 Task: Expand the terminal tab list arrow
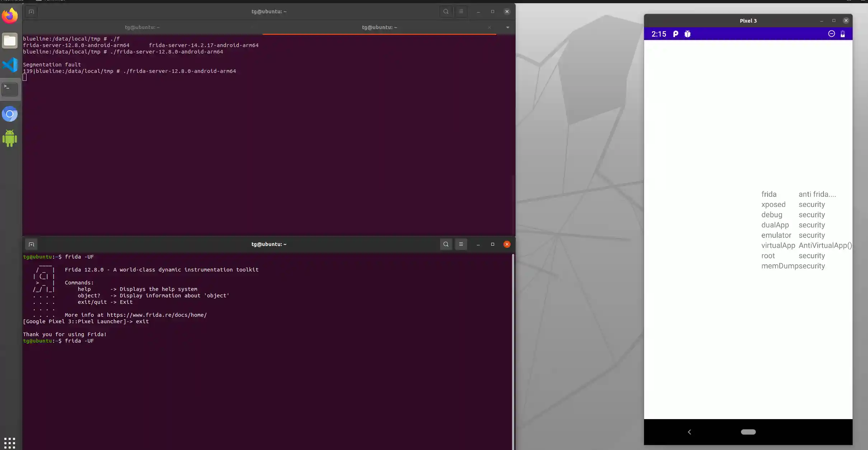click(x=507, y=27)
